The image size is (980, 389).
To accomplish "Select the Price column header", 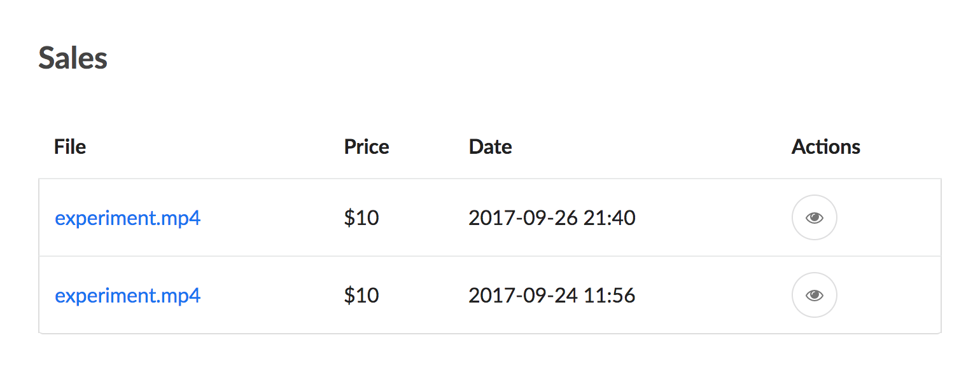I will pyautogui.click(x=367, y=147).
